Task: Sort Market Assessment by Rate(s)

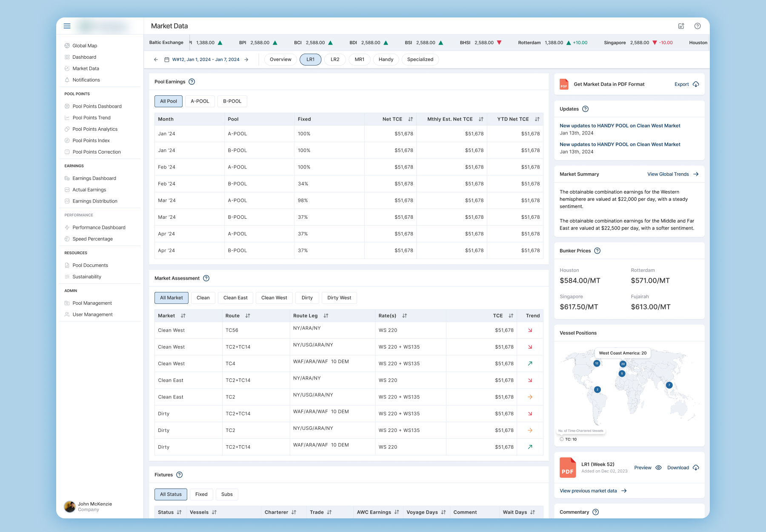Action: (x=405, y=316)
